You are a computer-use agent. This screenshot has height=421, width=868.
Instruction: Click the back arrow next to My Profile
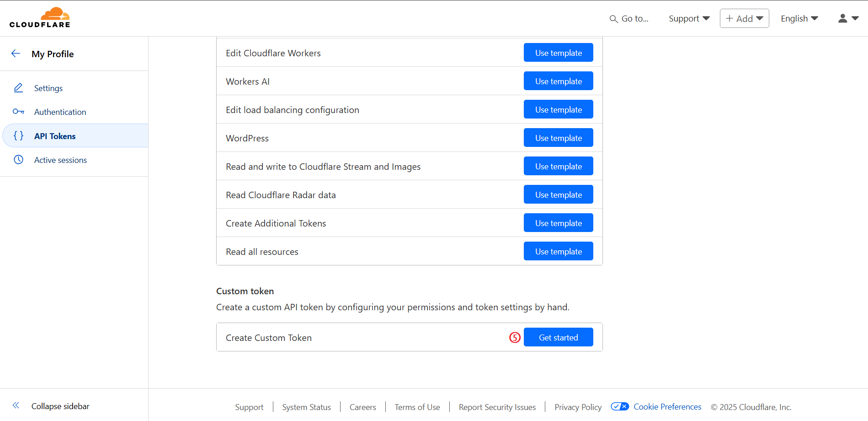pyautogui.click(x=16, y=54)
